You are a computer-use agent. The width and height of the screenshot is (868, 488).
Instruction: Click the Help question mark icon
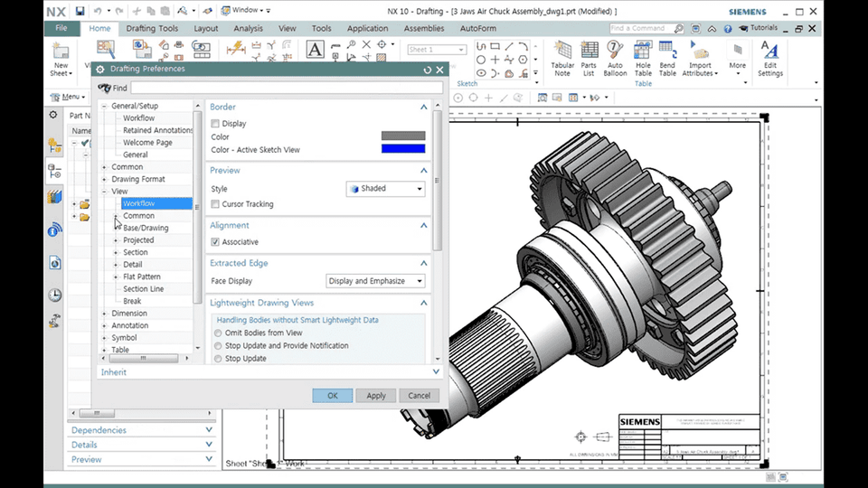(x=728, y=28)
